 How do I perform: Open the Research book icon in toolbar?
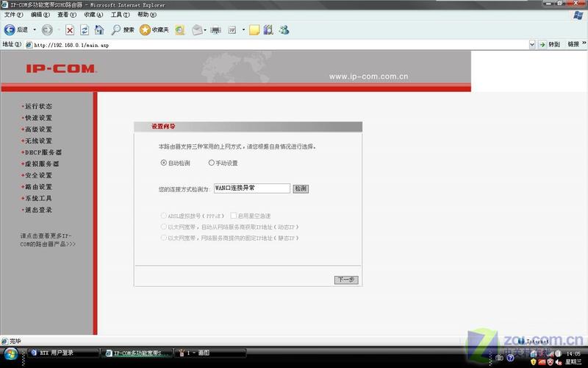[268, 30]
